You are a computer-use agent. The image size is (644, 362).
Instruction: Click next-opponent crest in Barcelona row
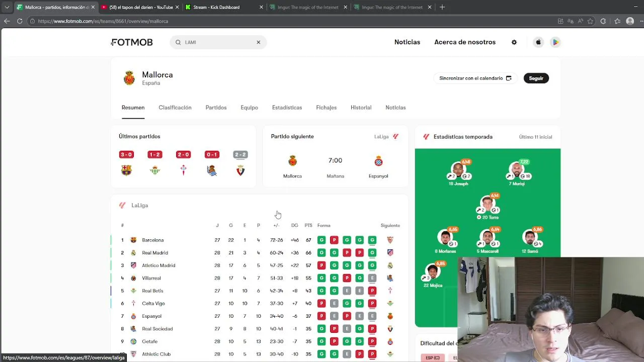click(x=390, y=240)
